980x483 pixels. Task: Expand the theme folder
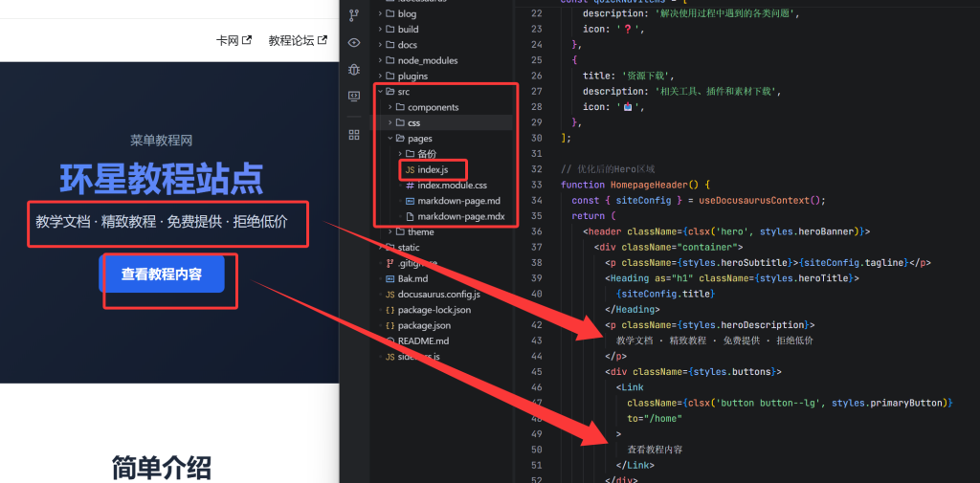(420, 231)
